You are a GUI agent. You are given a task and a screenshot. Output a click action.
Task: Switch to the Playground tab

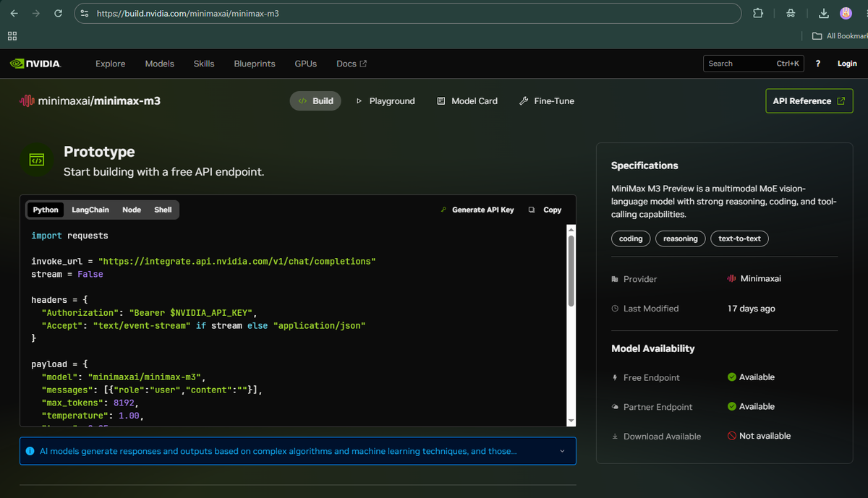[x=386, y=101]
